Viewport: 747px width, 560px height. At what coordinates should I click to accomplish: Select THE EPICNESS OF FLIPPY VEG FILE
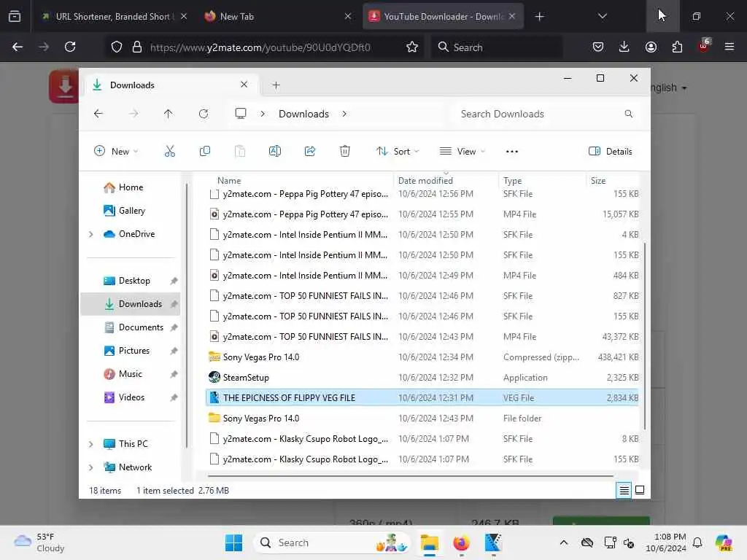(x=422, y=398)
